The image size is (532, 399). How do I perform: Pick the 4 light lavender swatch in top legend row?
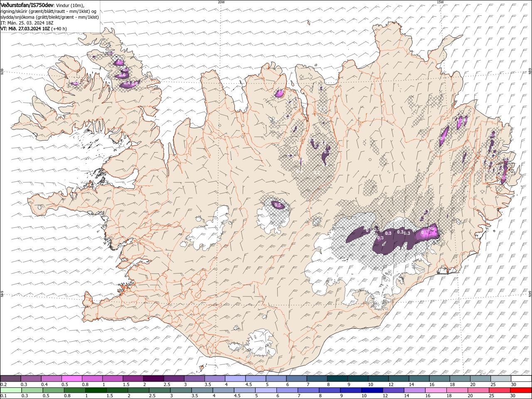coord(235,379)
